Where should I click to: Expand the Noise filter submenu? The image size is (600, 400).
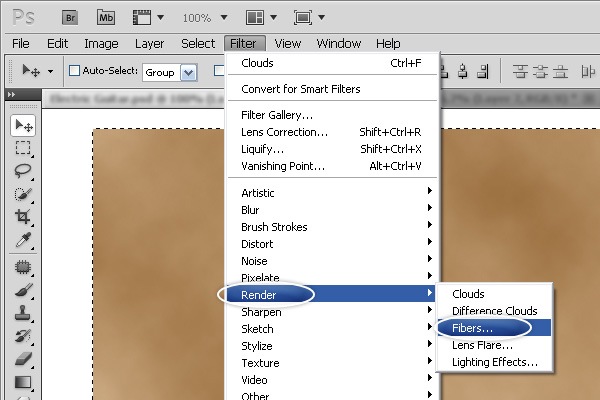tap(333, 261)
